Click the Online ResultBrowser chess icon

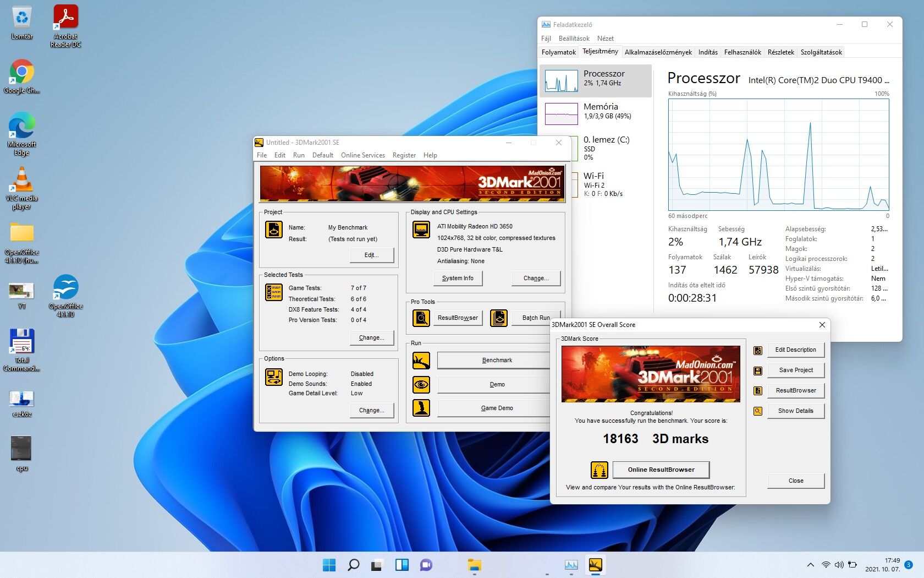click(599, 470)
